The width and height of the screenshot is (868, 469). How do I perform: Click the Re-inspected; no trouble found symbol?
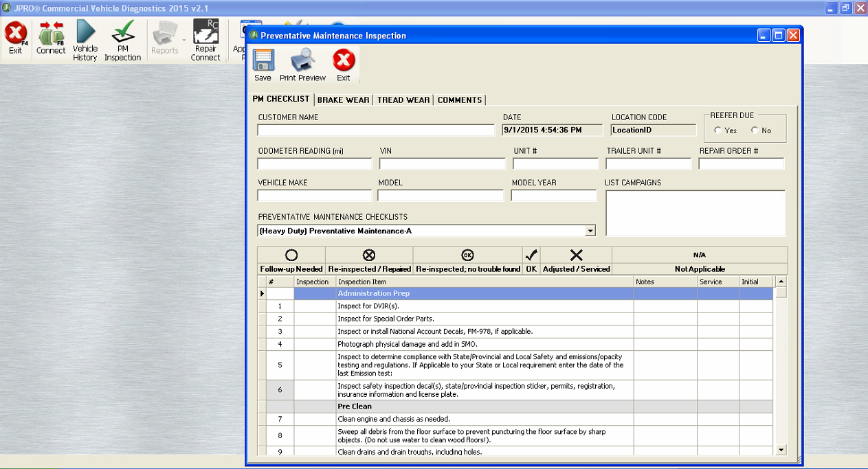[468, 255]
